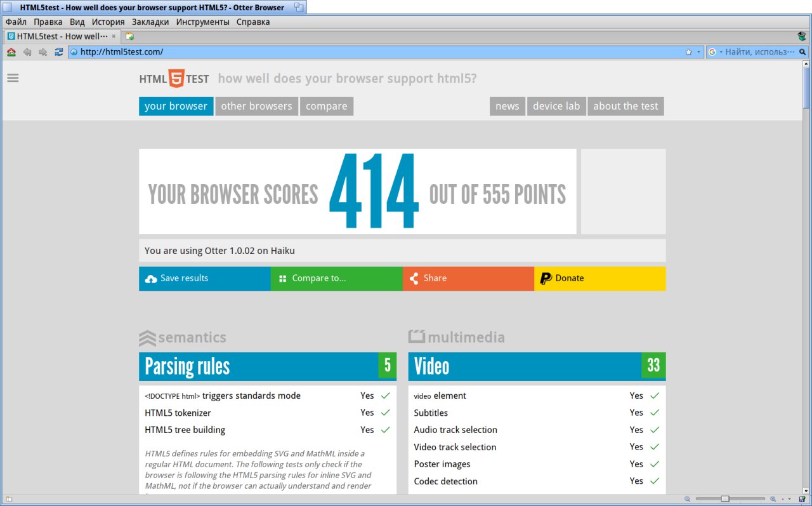Bookmark this page with the star icon
The height and width of the screenshot is (506, 812).
coord(688,52)
